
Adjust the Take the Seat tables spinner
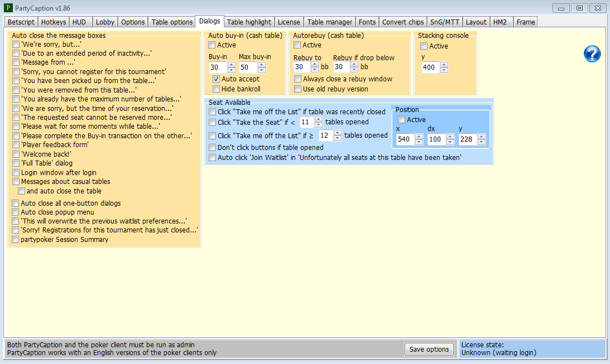(319, 122)
